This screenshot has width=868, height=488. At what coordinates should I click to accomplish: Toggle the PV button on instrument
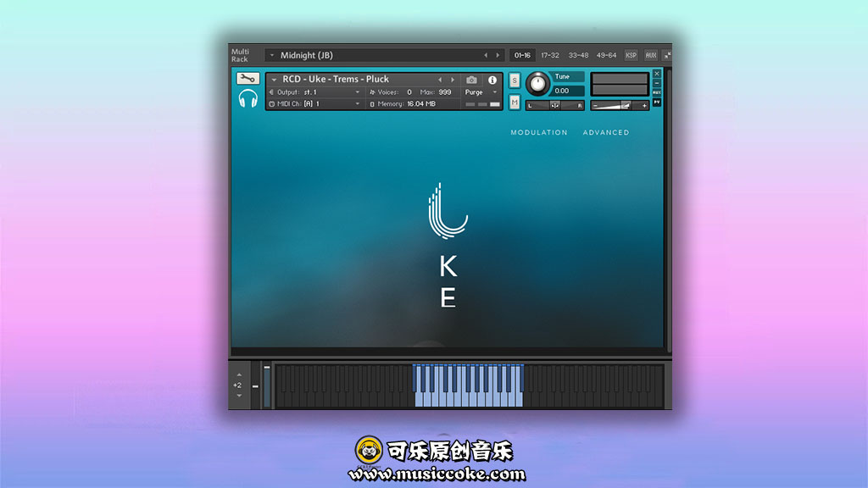[657, 103]
